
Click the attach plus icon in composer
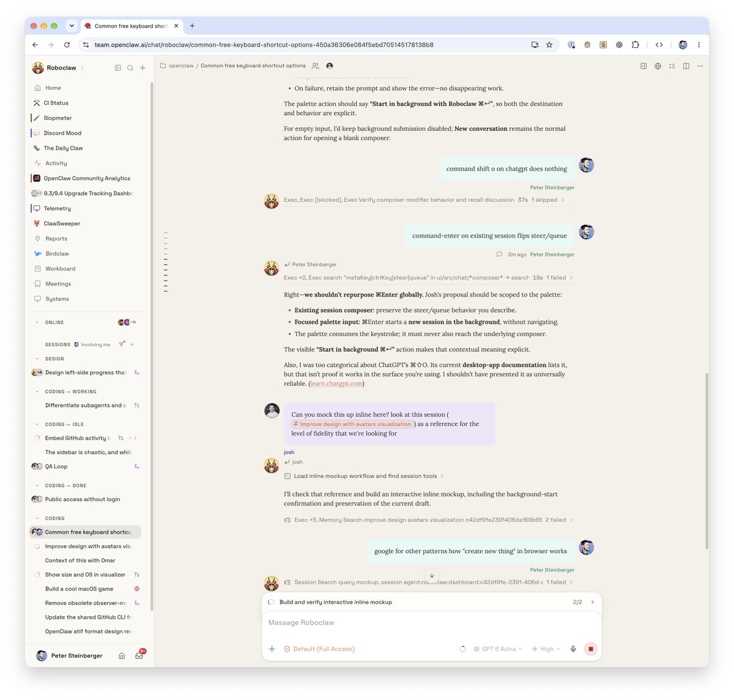coord(272,649)
